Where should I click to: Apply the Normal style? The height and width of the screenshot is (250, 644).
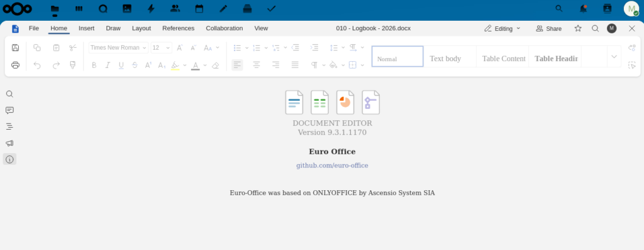pyautogui.click(x=397, y=57)
